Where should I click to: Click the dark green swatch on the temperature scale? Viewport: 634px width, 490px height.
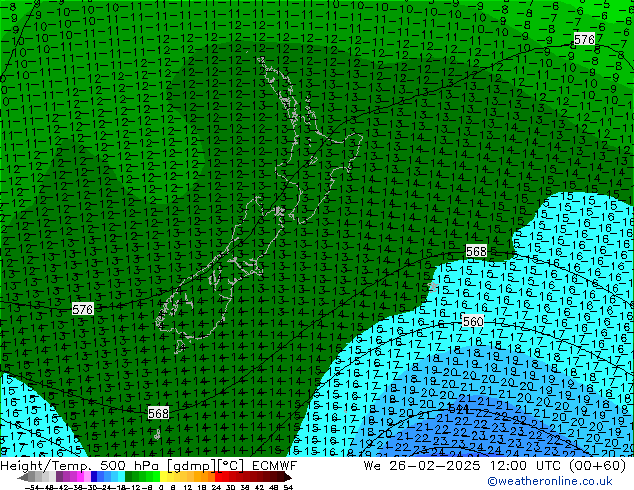click(129, 477)
